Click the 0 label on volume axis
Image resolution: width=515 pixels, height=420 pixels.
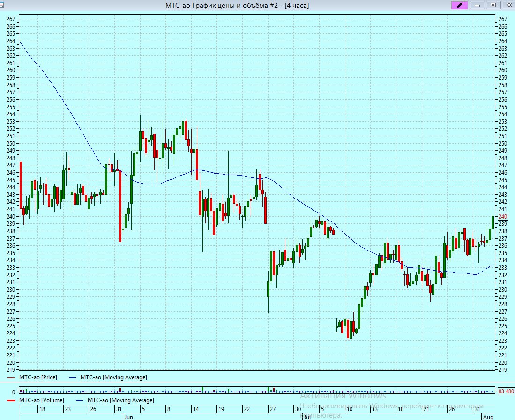coord(13,392)
